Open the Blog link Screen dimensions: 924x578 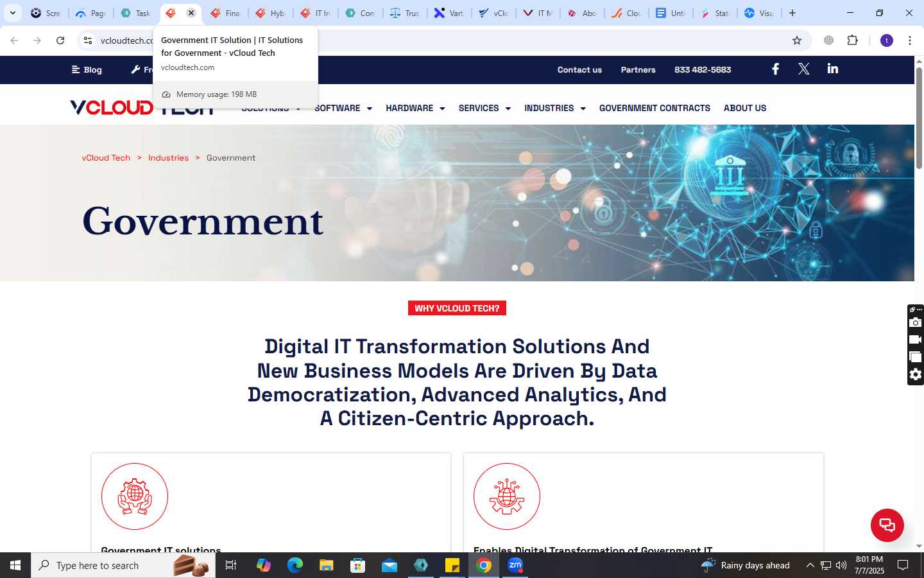tap(87, 69)
